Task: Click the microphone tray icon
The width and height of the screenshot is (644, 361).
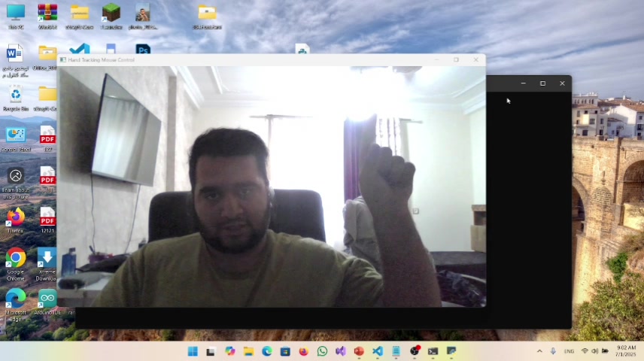Action: click(x=553, y=351)
